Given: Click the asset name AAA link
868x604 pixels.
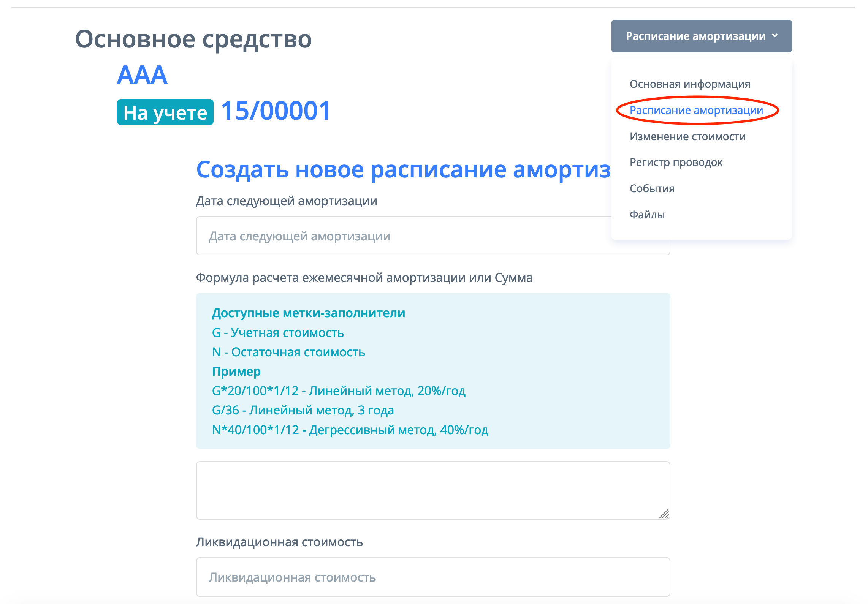Looking at the screenshot, I should click(x=142, y=75).
